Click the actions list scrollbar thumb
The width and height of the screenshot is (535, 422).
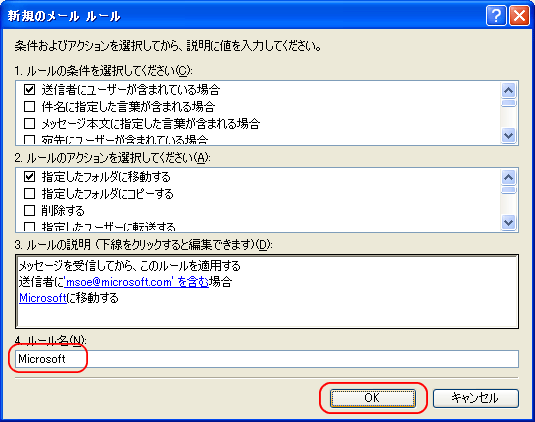point(508,190)
